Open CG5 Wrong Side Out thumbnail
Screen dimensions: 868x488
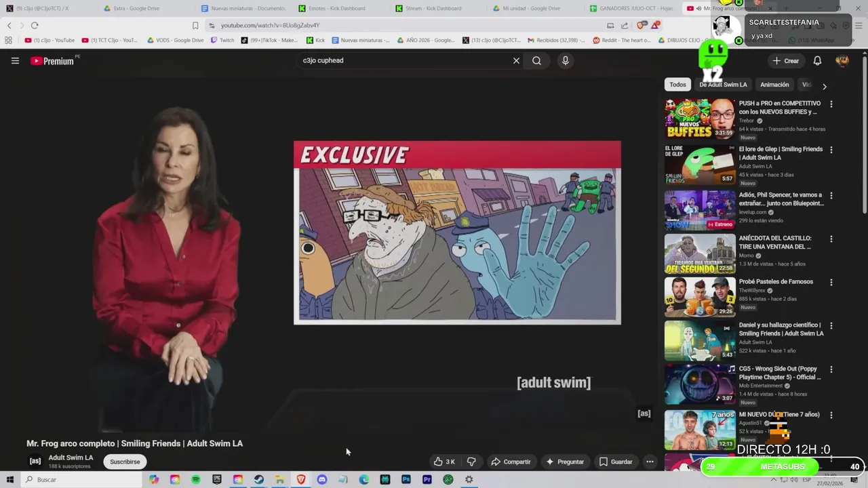click(700, 384)
